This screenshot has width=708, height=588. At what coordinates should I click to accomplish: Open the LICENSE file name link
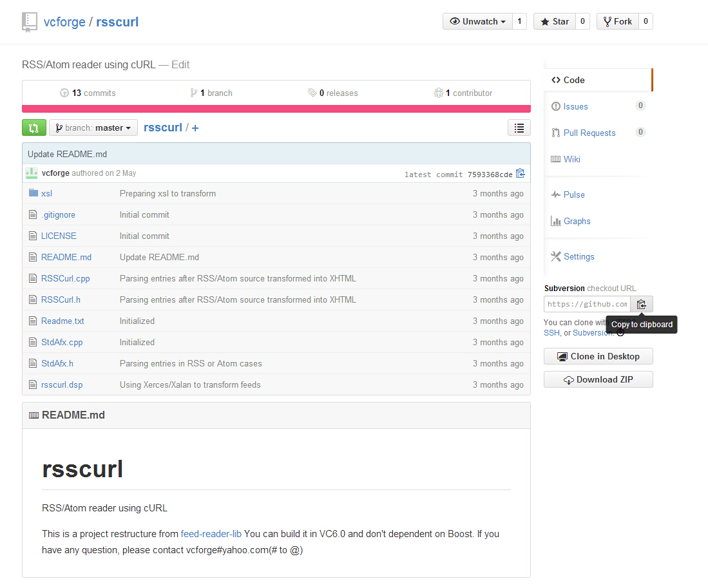(x=59, y=236)
